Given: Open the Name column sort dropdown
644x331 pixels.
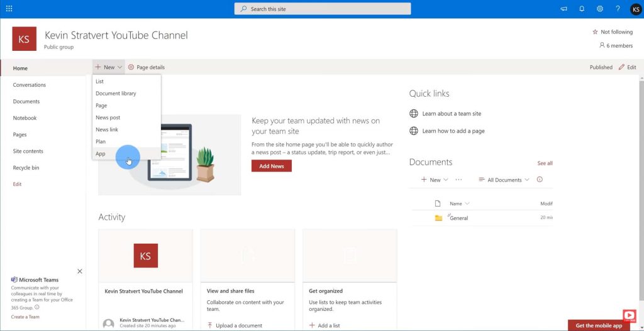Looking at the screenshot, I should pos(459,203).
